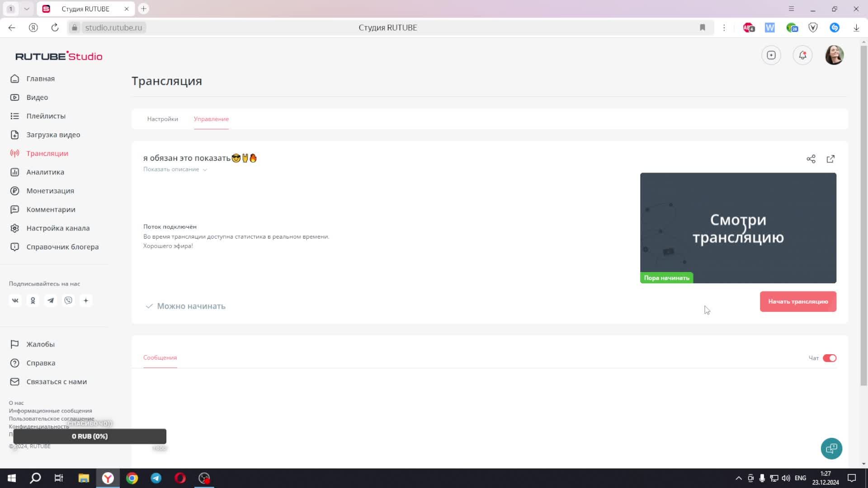Viewport: 868px width, 488px height.
Task: Select the Сообщения tab
Action: coord(160,357)
